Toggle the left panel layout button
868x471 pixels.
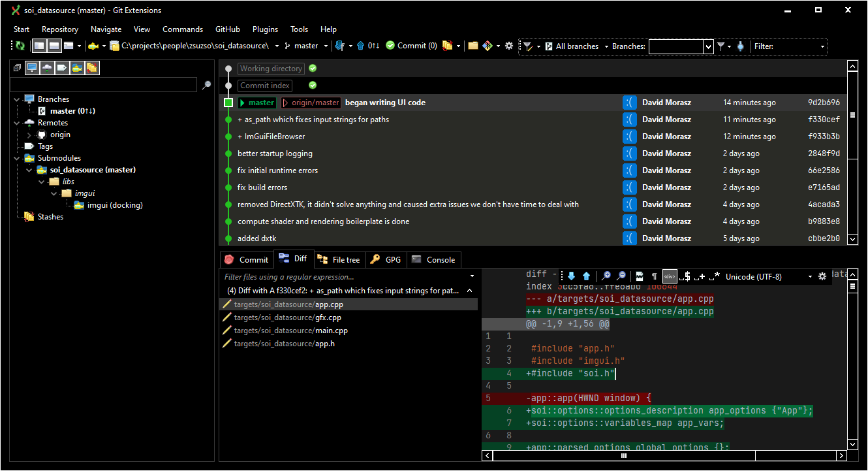(x=39, y=46)
